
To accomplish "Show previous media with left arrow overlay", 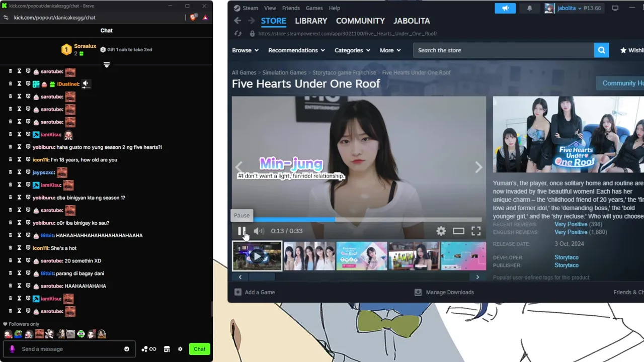I will click(239, 167).
